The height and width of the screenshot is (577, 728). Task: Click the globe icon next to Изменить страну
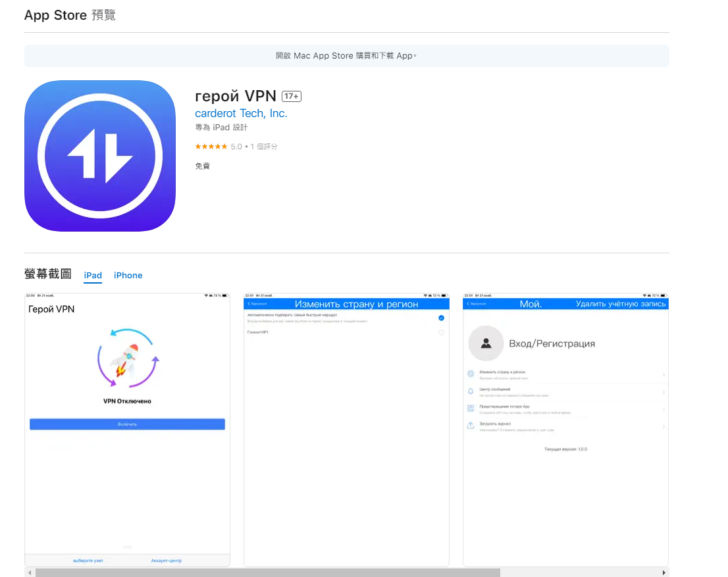tap(471, 374)
